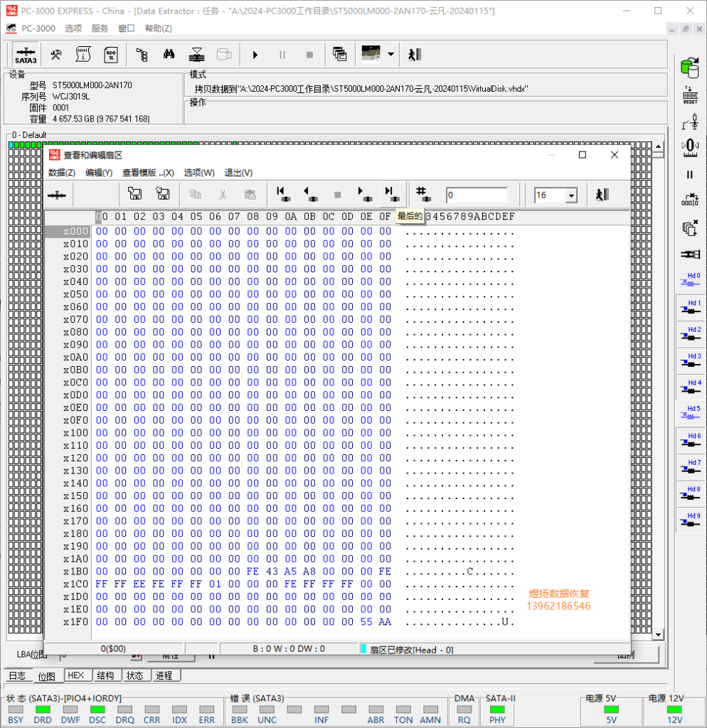The image size is (707, 728).
Task: Click the go-to-sector hash icon
Action: [423, 195]
